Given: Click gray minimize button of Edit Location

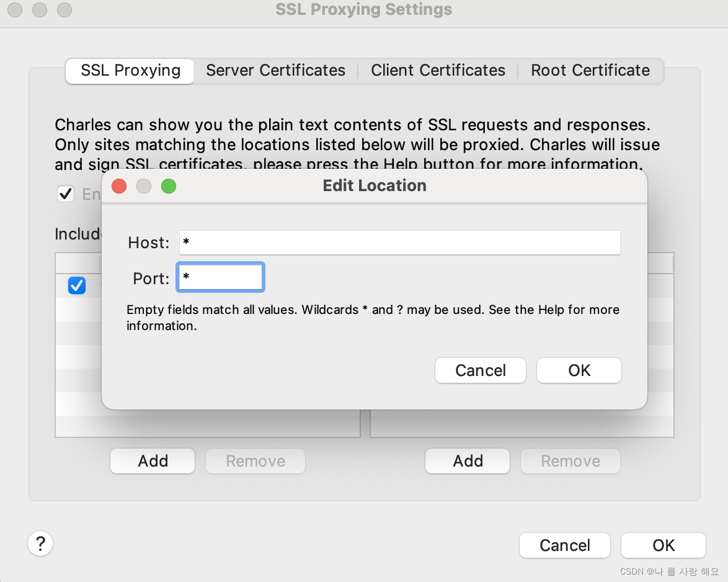Looking at the screenshot, I should (x=144, y=186).
